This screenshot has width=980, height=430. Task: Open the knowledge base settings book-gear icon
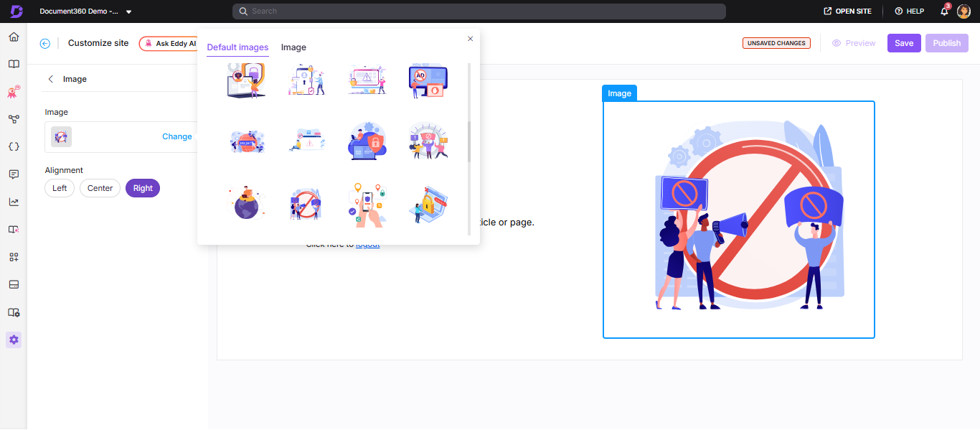click(x=14, y=312)
